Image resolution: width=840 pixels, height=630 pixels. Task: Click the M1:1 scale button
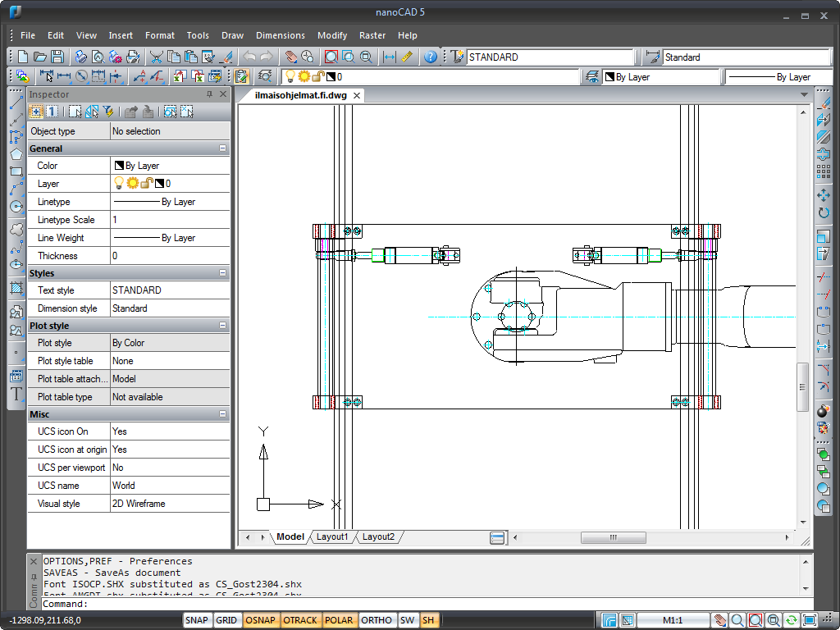(673, 620)
